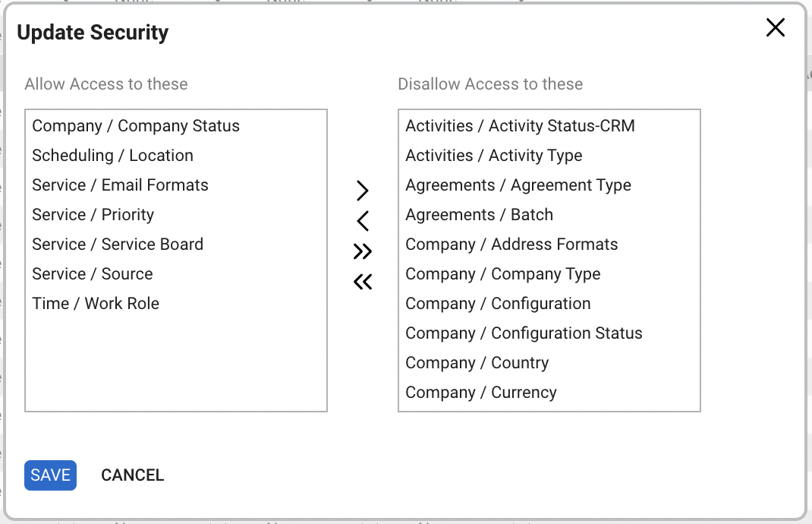Click the move all left double arrow
The image size is (812, 524).
pos(363,282)
